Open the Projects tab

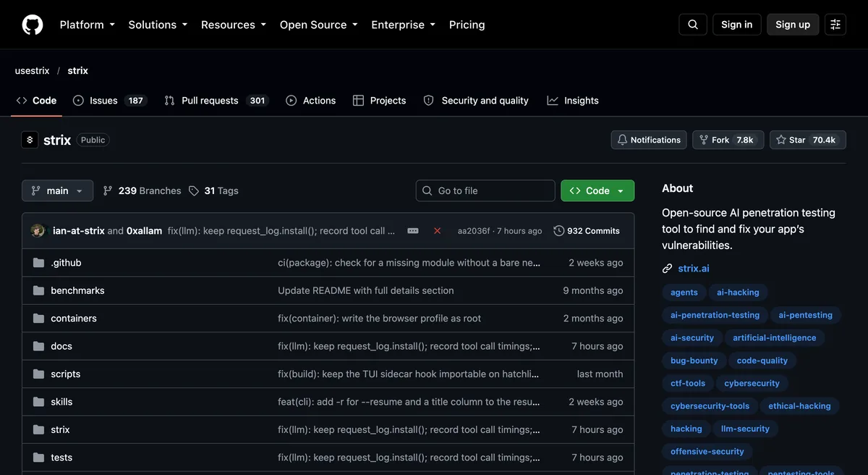coord(379,101)
